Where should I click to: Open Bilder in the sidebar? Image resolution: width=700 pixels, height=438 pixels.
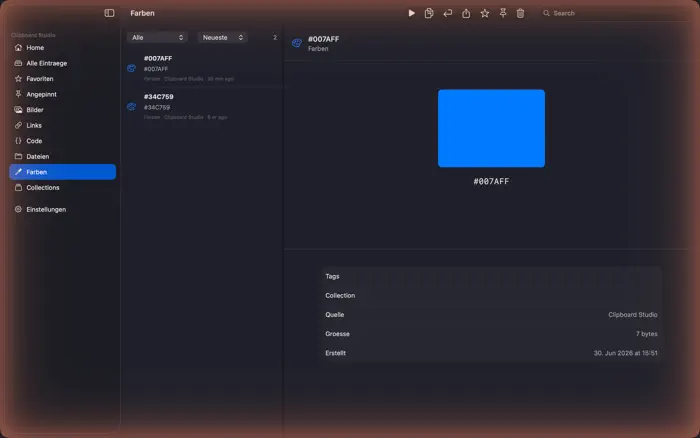[x=62, y=110]
